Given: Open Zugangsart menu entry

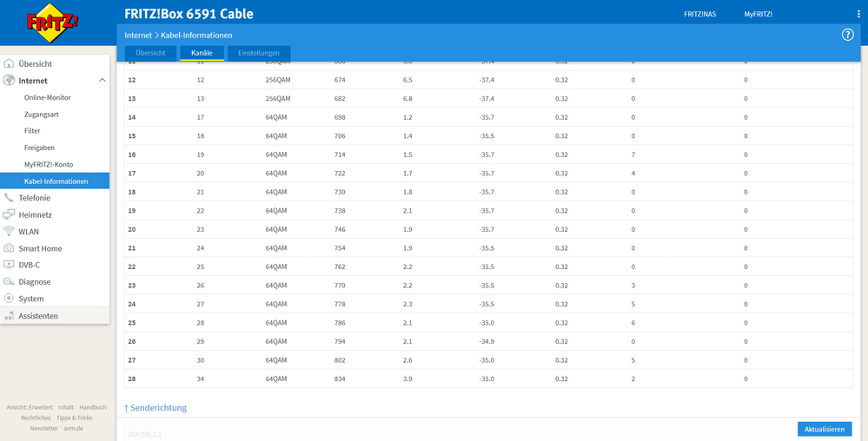Looking at the screenshot, I should [42, 115].
